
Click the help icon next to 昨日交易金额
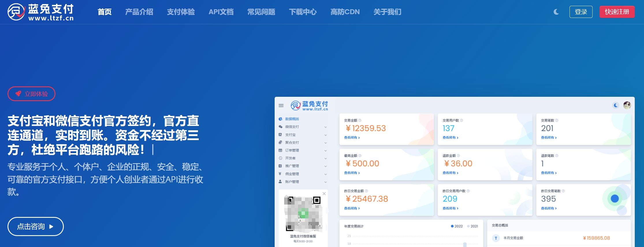pos(366,191)
